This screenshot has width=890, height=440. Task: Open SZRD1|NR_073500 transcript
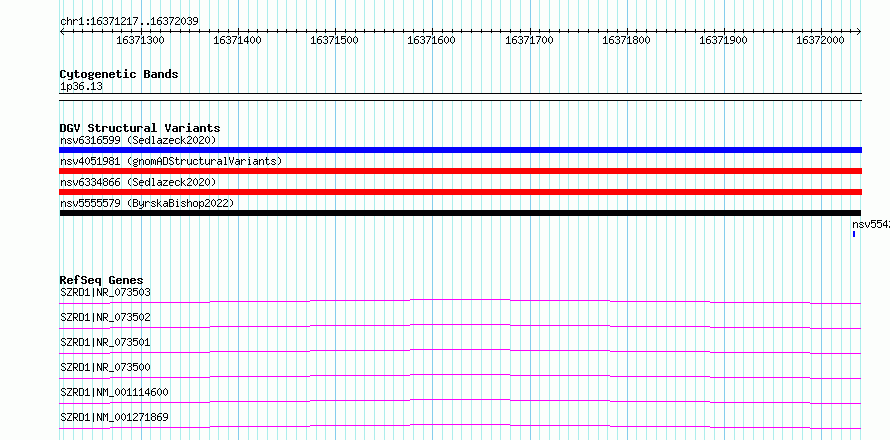click(105, 367)
